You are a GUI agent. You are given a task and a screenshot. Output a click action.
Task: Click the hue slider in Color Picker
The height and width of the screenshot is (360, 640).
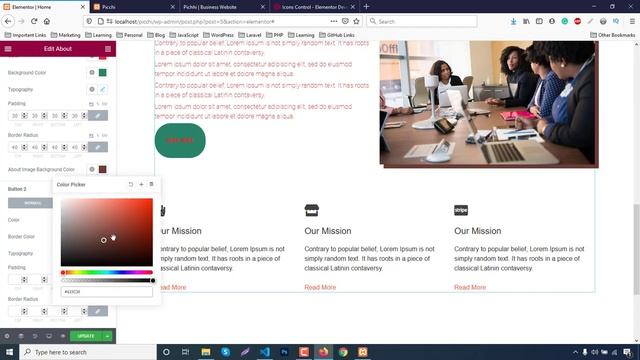point(107,272)
